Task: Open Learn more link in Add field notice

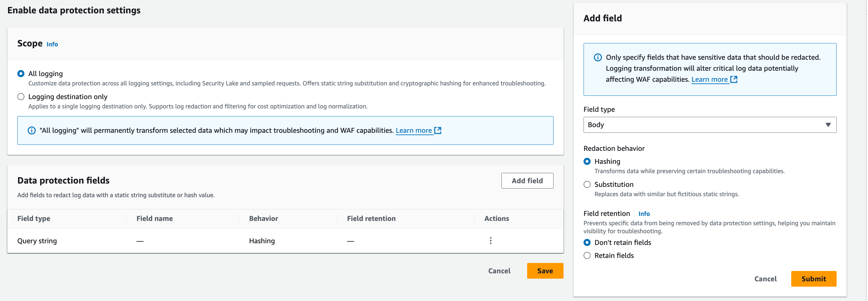Action: tap(709, 79)
